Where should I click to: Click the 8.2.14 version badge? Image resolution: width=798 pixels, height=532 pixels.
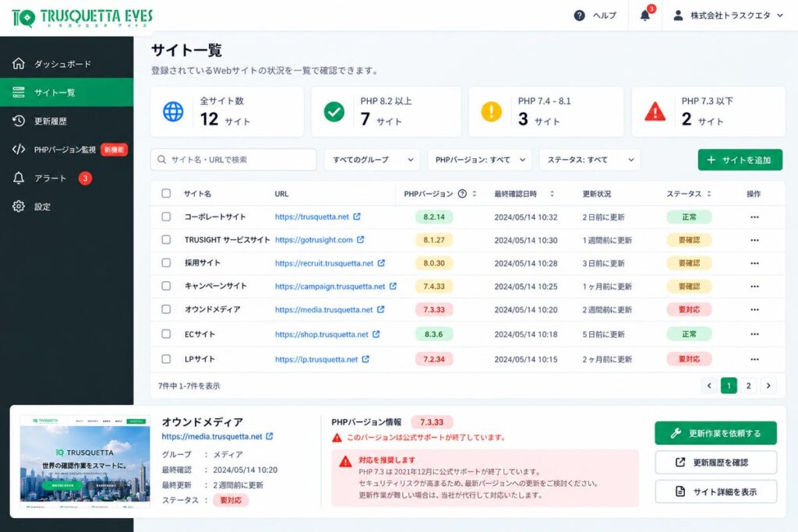(434, 217)
